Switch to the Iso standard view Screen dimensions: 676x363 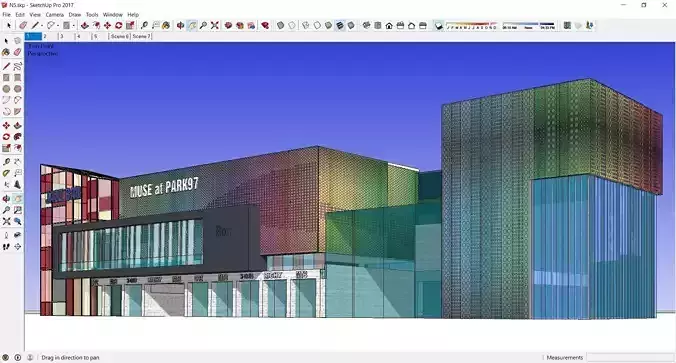pyautogui.click(x=366, y=26)
